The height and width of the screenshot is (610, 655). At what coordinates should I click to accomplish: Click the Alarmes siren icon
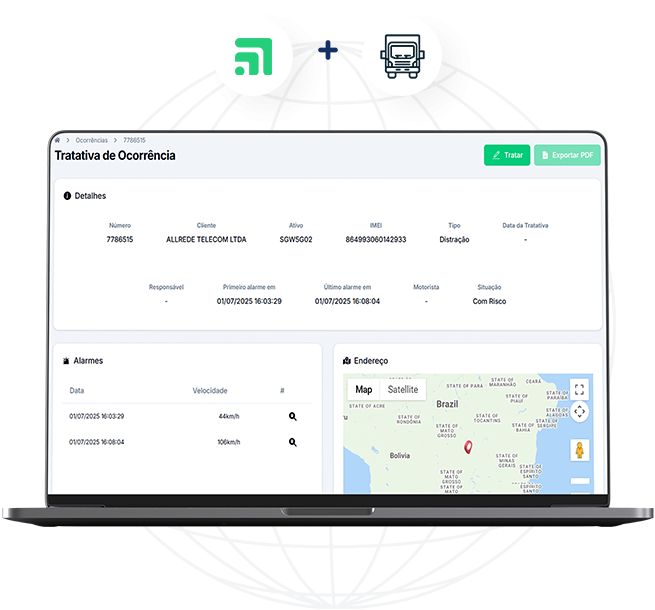66,361
